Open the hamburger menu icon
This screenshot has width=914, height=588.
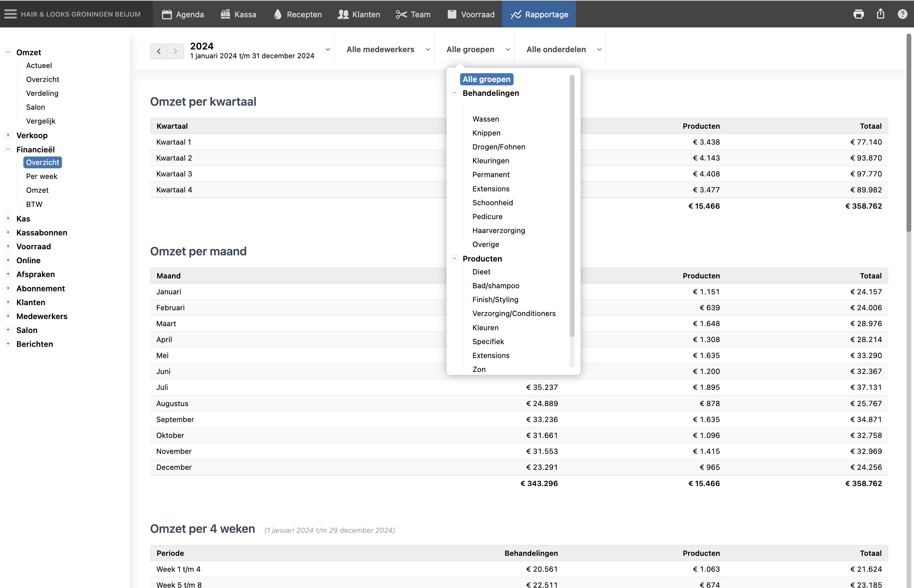point(10,14)
